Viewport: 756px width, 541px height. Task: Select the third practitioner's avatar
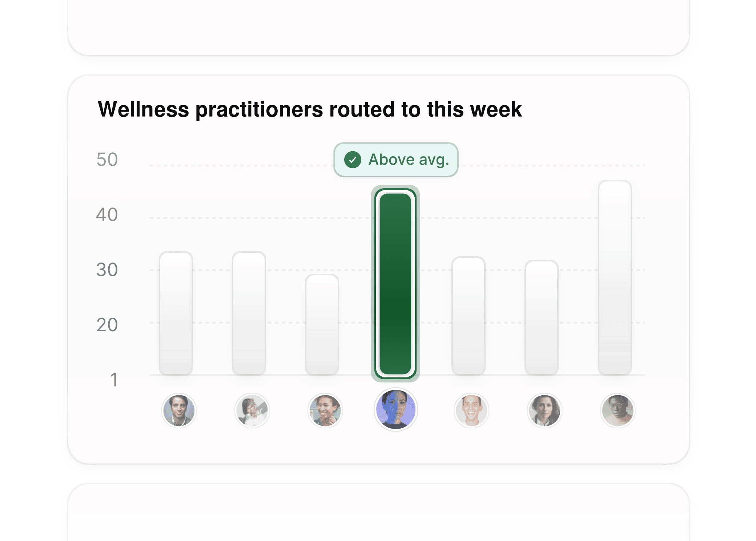(325, 410)
